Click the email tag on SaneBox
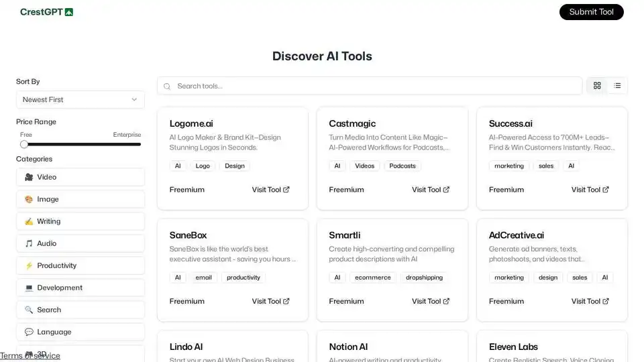The image size is (644, 362). (x=203, y=278)
